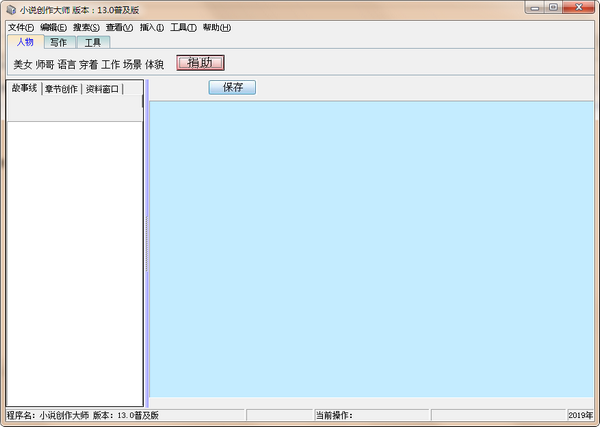Viewport: 600px width, 427px height.
Task: Open the 工具(T) menu in the menu bar
Action: pos(183,28)
